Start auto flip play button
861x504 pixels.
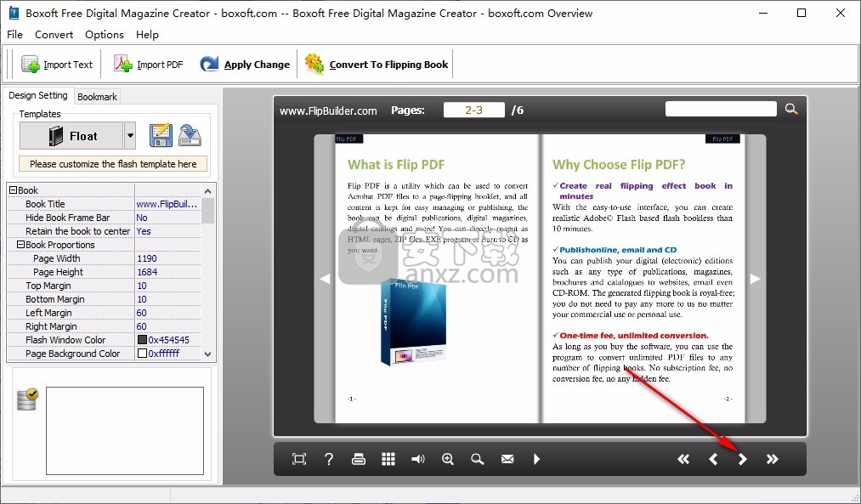coord(537,459)
